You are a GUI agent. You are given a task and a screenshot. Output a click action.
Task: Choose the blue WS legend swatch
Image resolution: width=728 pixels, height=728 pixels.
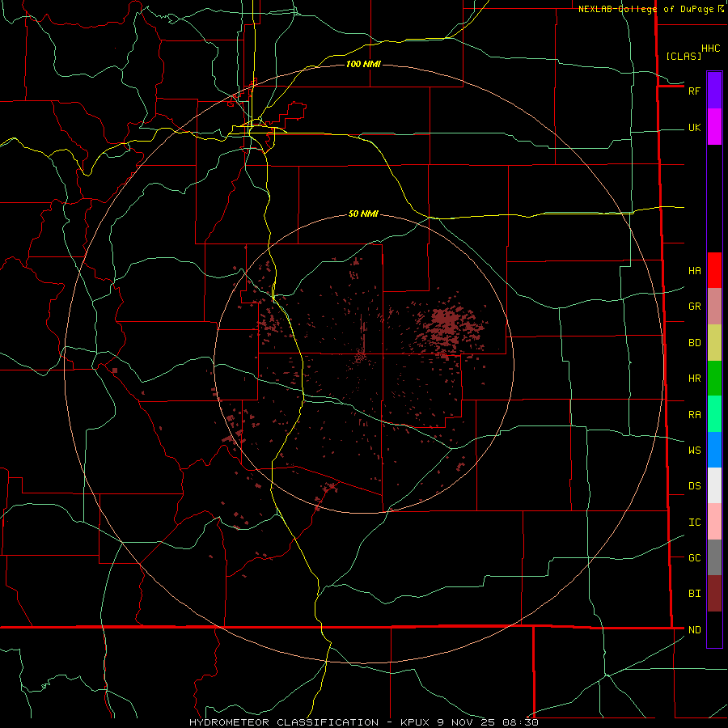click(714, 450)
